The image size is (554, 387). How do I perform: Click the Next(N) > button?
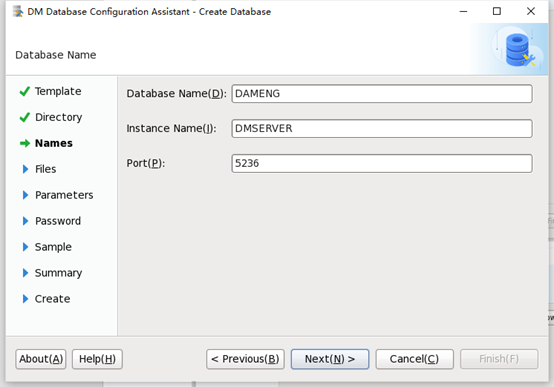coord(330,359)
